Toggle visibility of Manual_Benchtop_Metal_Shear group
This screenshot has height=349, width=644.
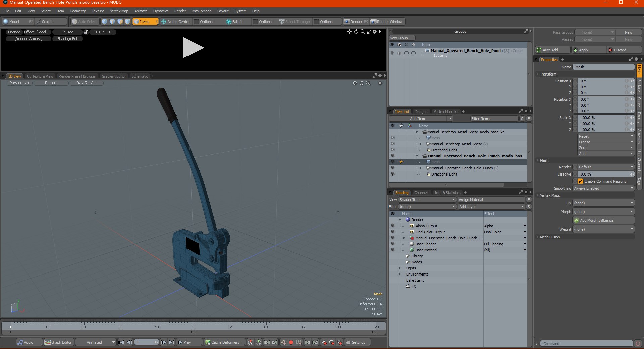[392, 144]
